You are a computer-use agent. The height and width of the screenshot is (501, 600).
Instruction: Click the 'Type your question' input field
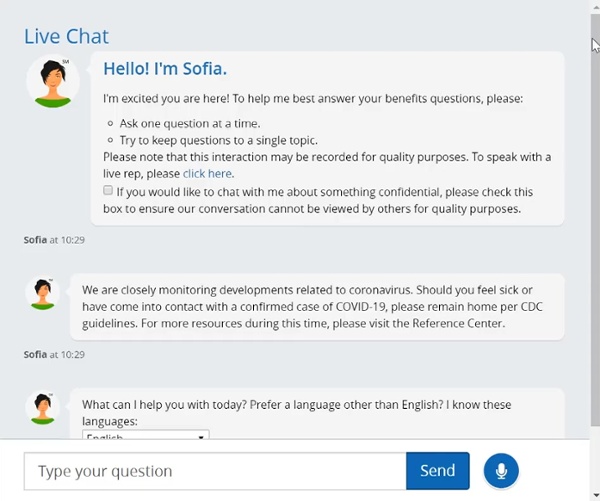[x=214, y=471]
